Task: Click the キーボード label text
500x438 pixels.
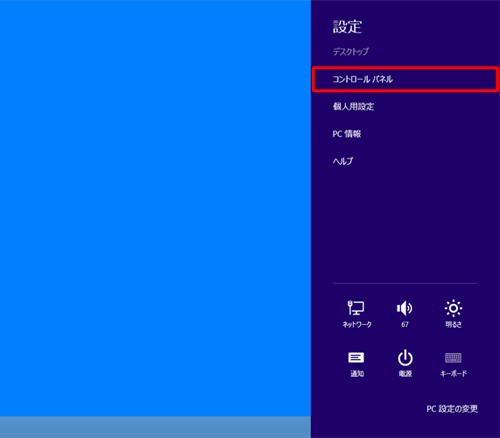Action: pos(454,374)
